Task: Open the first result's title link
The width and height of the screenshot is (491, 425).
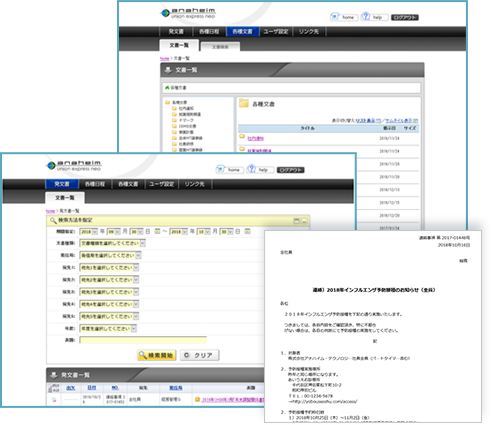Action: pos(232,399)
